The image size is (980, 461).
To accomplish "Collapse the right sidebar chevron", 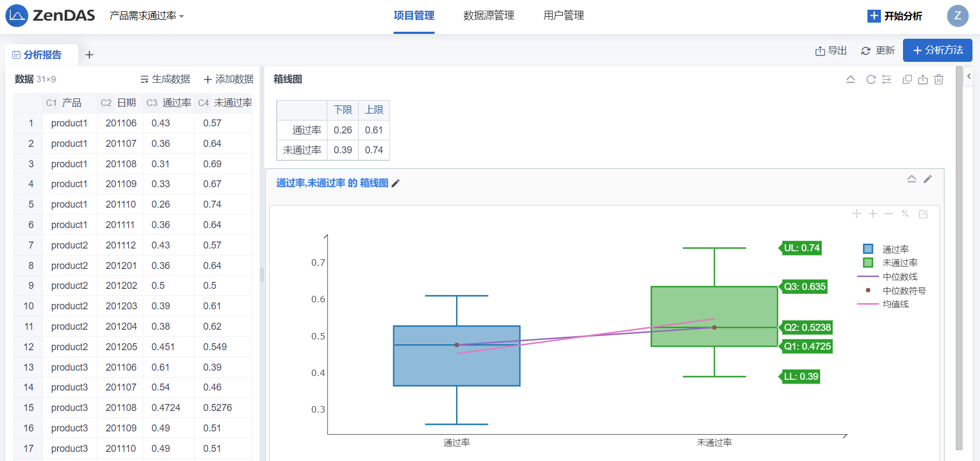I will coord(969,76).
